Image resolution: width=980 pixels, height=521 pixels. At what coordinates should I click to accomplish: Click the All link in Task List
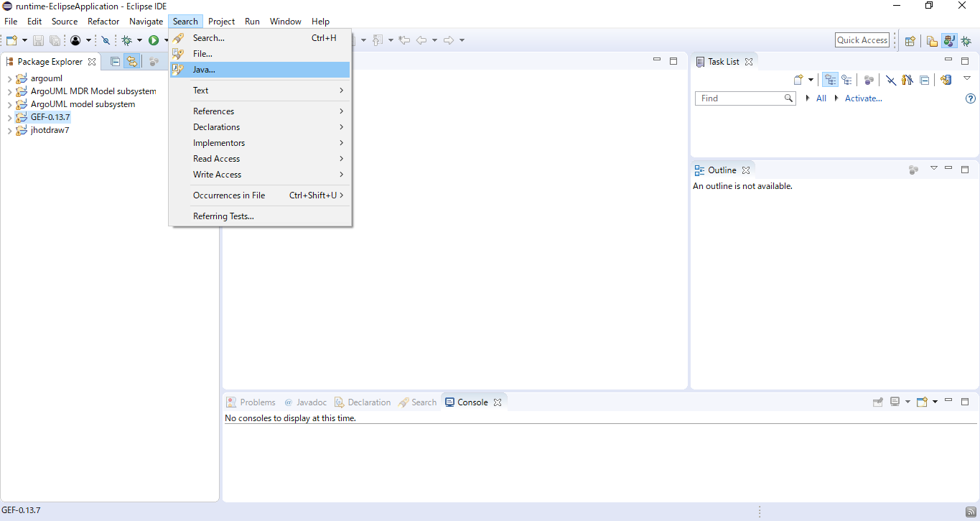point(821,98)
